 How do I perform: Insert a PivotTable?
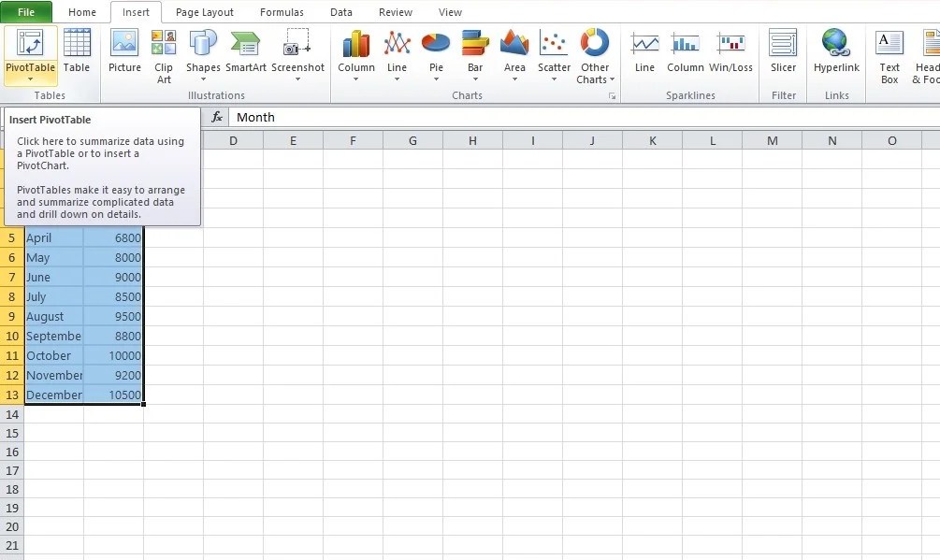(30, 53)
